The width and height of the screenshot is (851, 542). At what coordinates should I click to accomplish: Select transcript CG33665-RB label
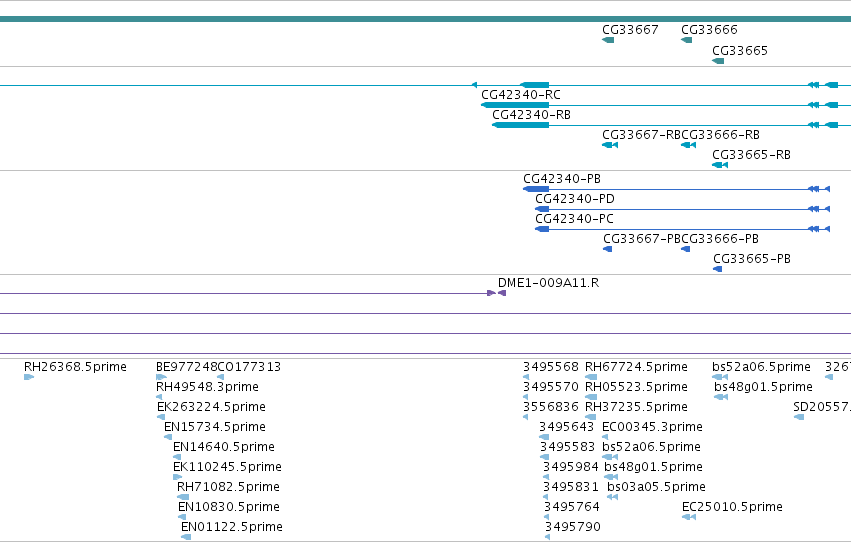(x=751, y=155)
